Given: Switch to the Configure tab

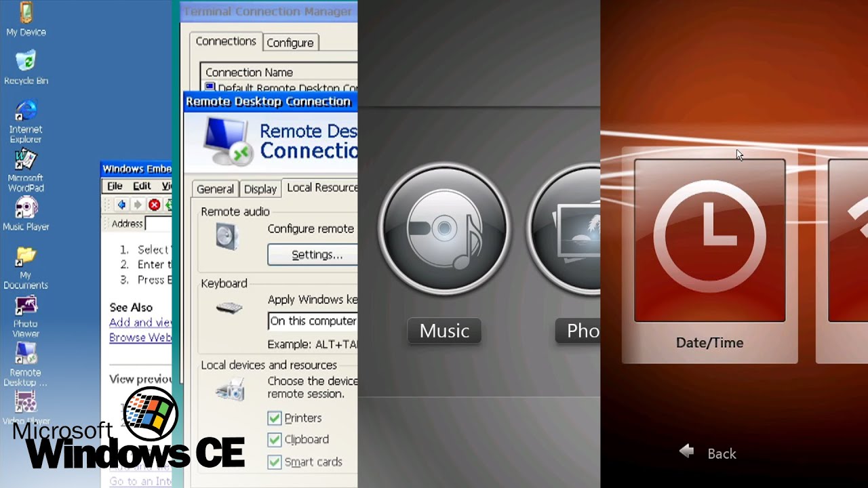Looking at the screenshot, I should point(290,43).
